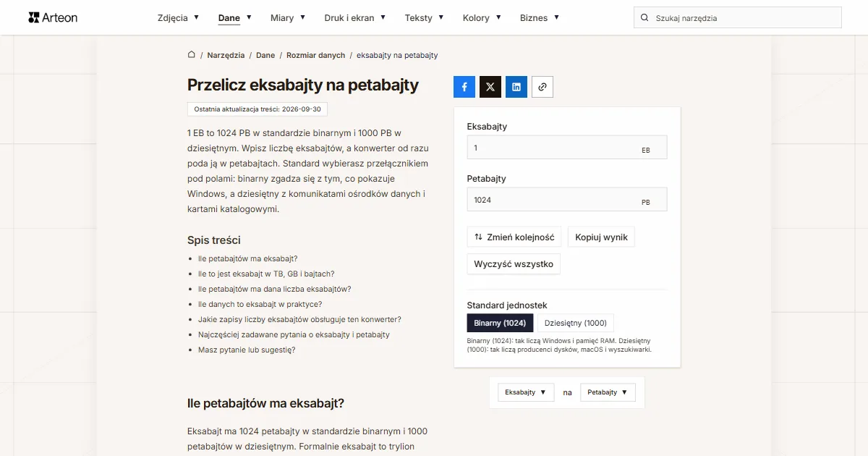Select Binarny (1024) unit standard

pyautogui.click(x=500, y=323)
